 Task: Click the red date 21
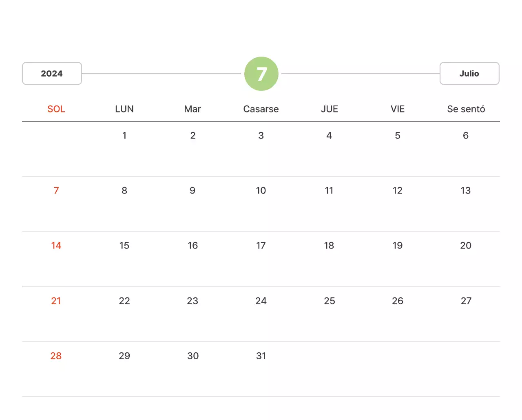[x=56, y=301]
